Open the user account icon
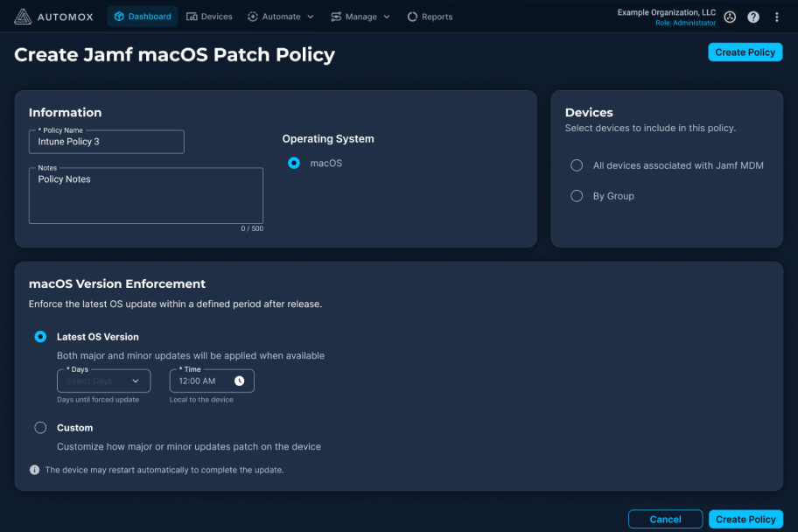The image size is (798, 532). (x=730, y=17)
